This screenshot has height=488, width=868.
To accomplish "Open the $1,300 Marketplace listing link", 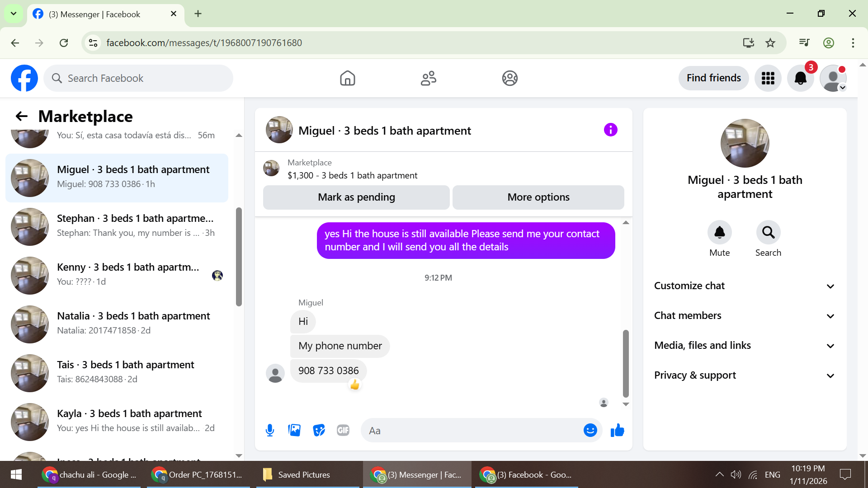I will pos(352,176).
